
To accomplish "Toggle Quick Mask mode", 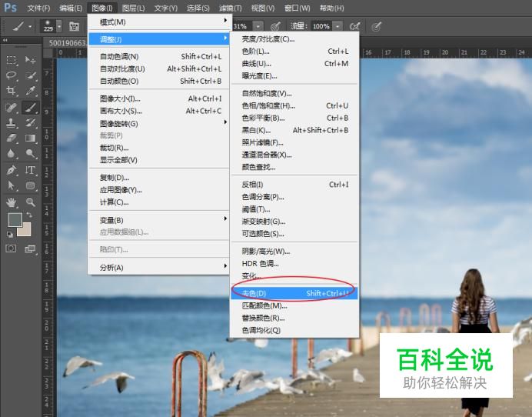I will point(11,249).
